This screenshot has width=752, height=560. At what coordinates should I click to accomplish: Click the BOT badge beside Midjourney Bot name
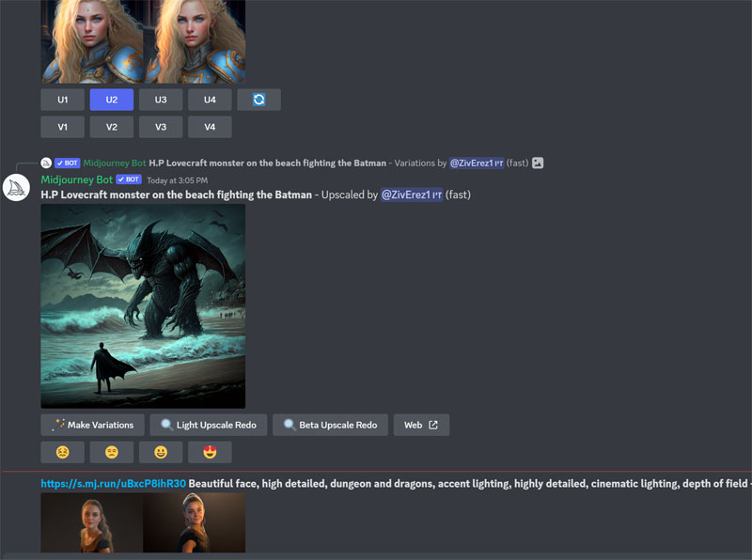(x=129, y=179)
